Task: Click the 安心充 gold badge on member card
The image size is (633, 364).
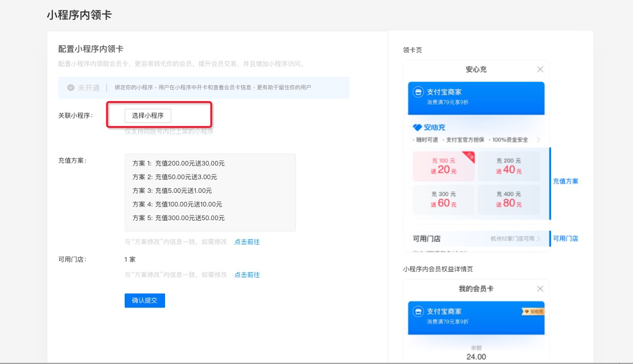Action: [533, 312]
